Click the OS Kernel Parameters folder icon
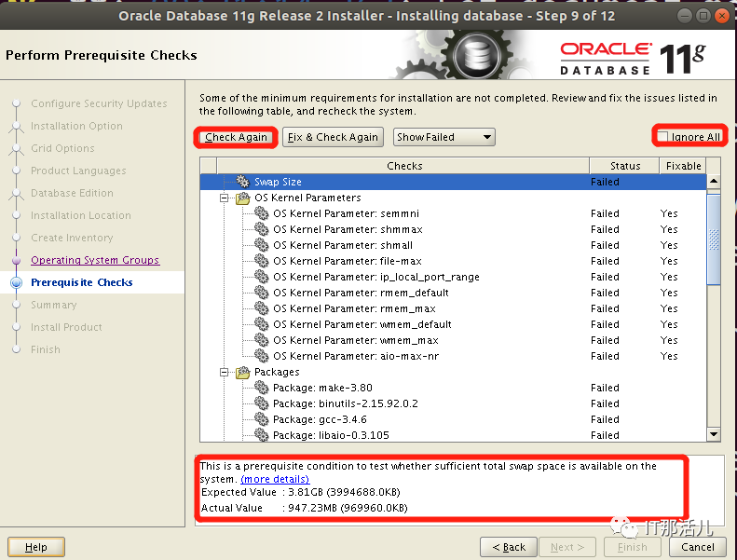Screen dimensions: 737x560 point(242,198)
